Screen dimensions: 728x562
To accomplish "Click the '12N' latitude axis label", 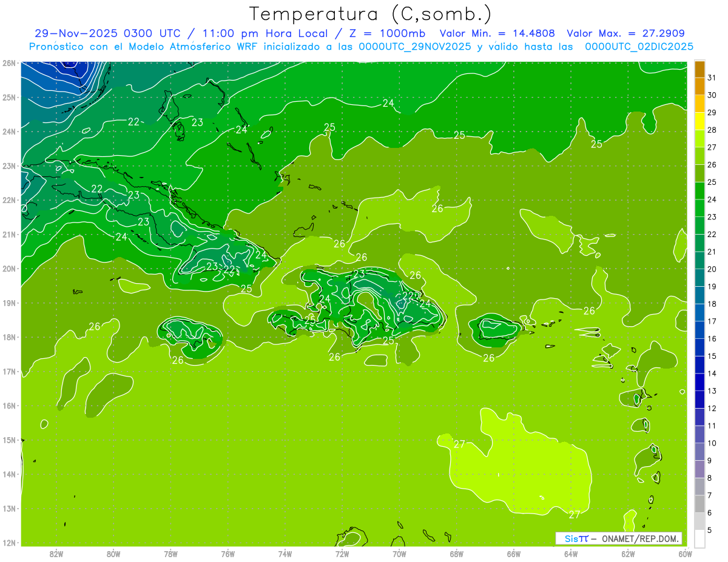I will pyautogui.click(x=9, y=543).
